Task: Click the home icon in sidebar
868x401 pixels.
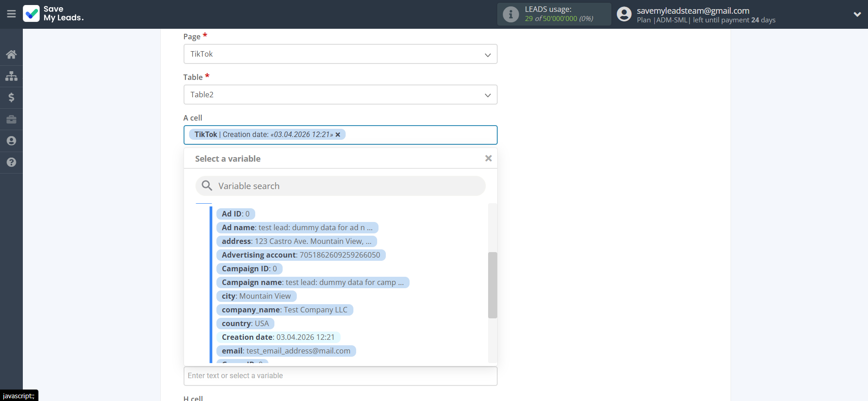Action: click(11, 55)
